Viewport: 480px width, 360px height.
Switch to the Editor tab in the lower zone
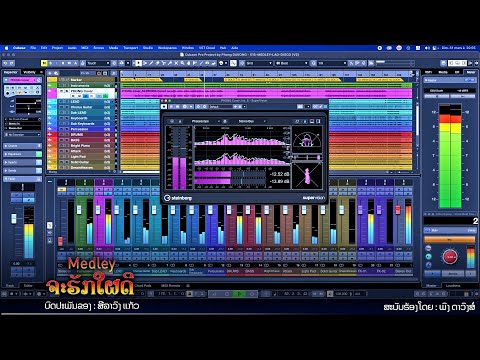(28, 286)
